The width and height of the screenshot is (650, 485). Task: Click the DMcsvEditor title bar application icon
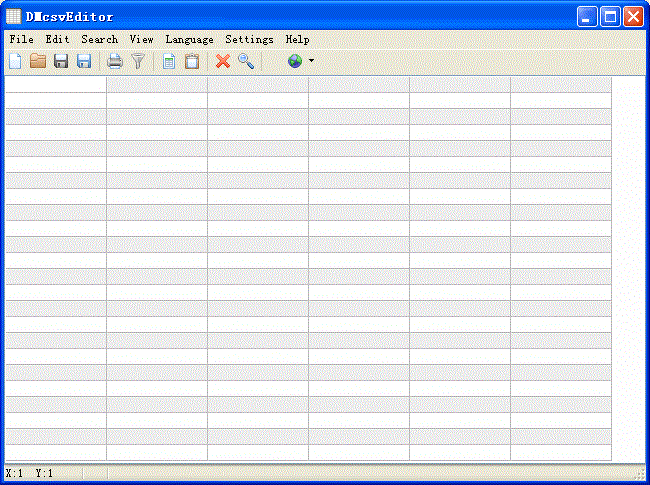coord(13,17)
